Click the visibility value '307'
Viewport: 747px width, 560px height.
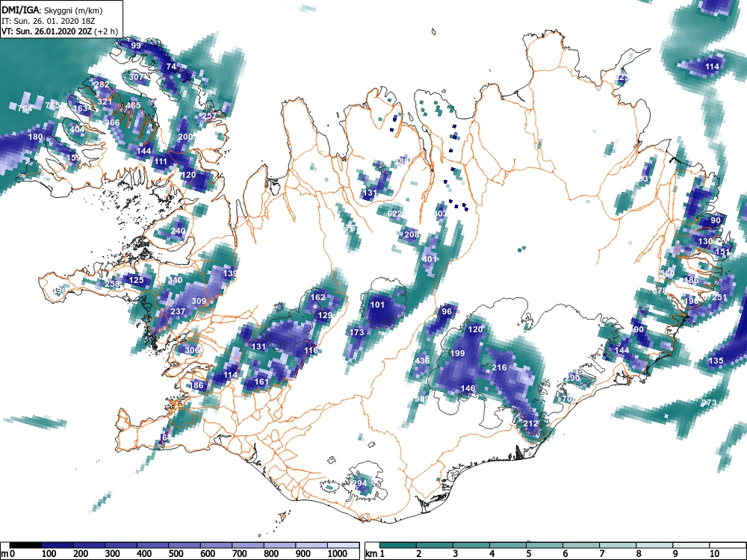[x=136, y=77]
